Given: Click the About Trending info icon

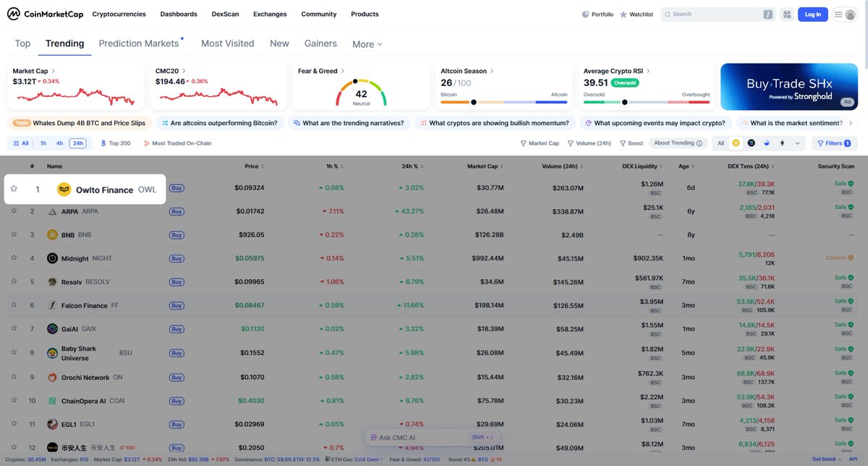Looking at the screenshot, I should point(699,143).
